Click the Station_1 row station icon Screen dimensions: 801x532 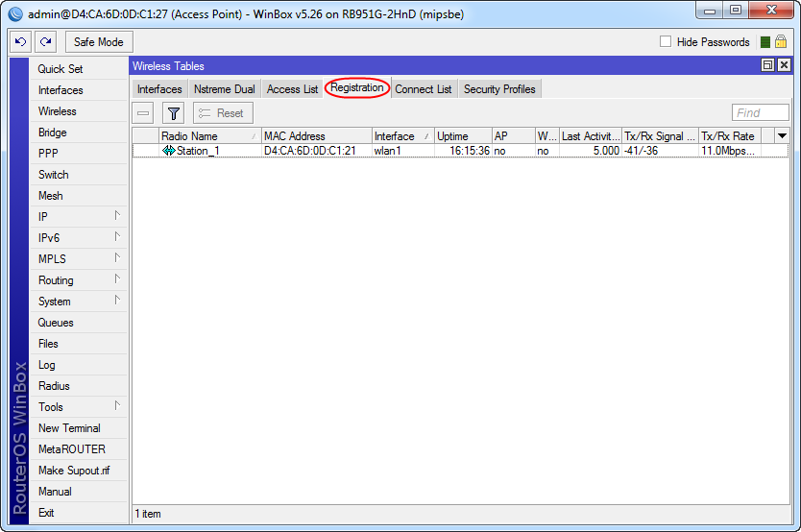click(x=168, y=151)
